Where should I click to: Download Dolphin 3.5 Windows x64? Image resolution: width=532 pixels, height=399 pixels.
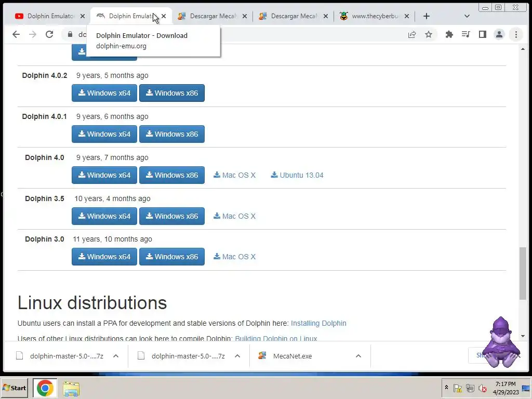104,216
